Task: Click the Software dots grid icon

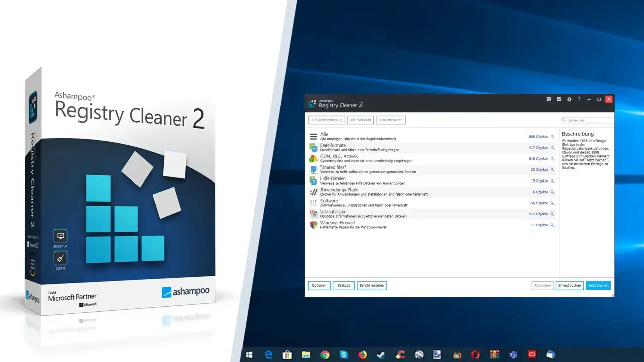Action: pos(313,203)
